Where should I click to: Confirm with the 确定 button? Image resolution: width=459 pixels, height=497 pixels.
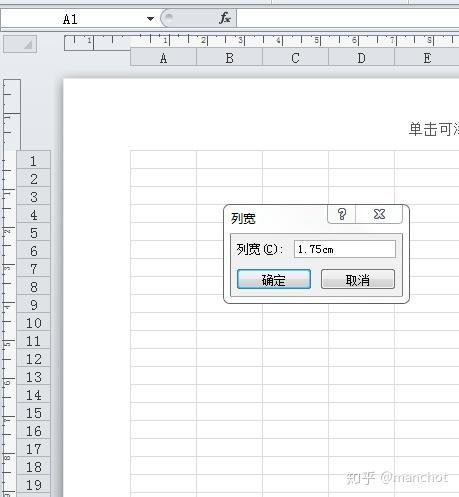tap(274, 279)
